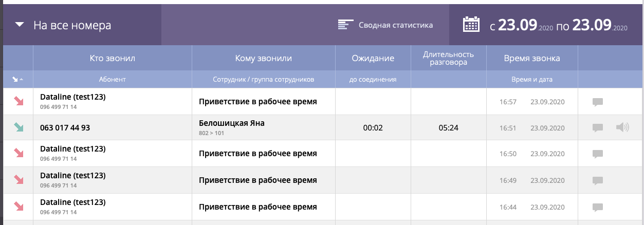Open comment icon for the 16:44 call
Image resolution: width=644 pixels, height=225 pixels.
(597, 207)
